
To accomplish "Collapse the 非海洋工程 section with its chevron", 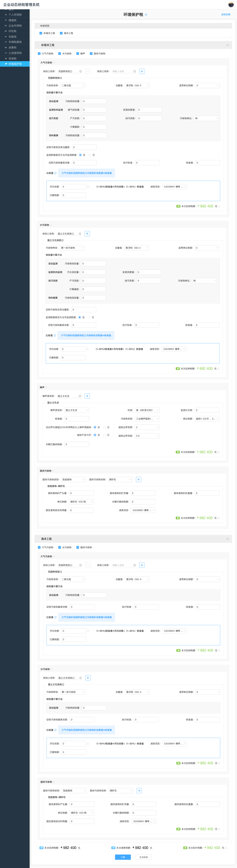I will point(228,45).
